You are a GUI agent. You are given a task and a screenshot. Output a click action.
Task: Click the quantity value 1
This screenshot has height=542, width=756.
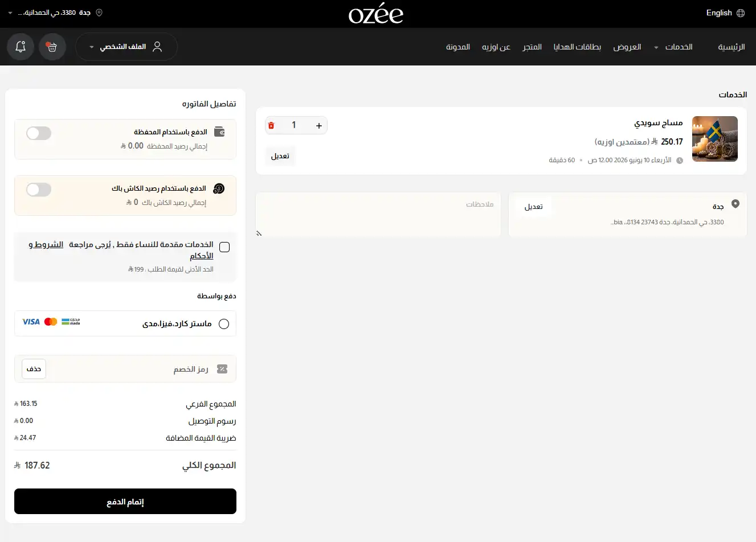294,125
